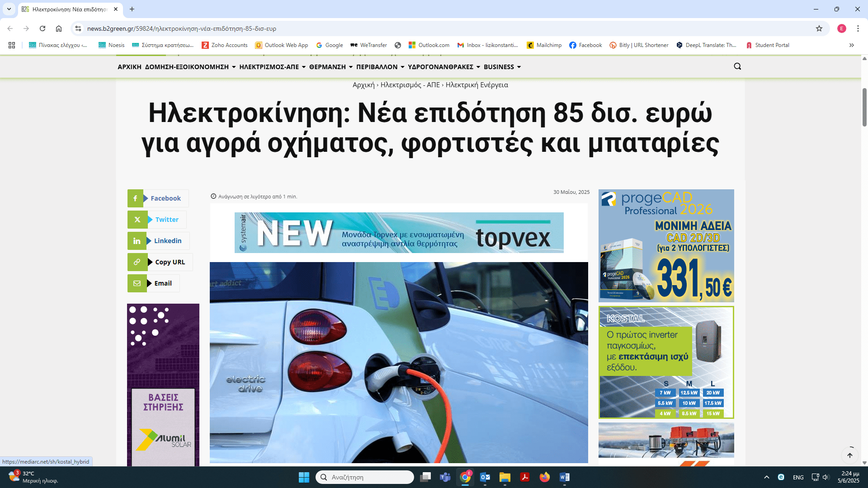868x488 pixels.
Task: Expand ΔΟΜΗΣΗ-ΕΞΟΙΚΟΝΟΜΗΣΗ dropdown menu
Action: pos(190,67)
